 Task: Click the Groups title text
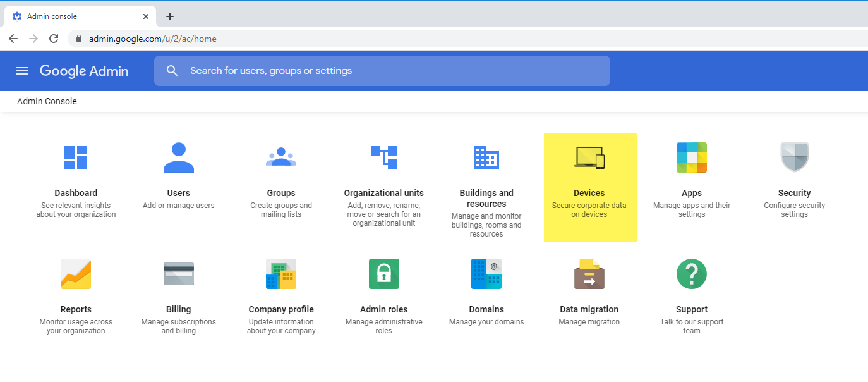(281, 193)
